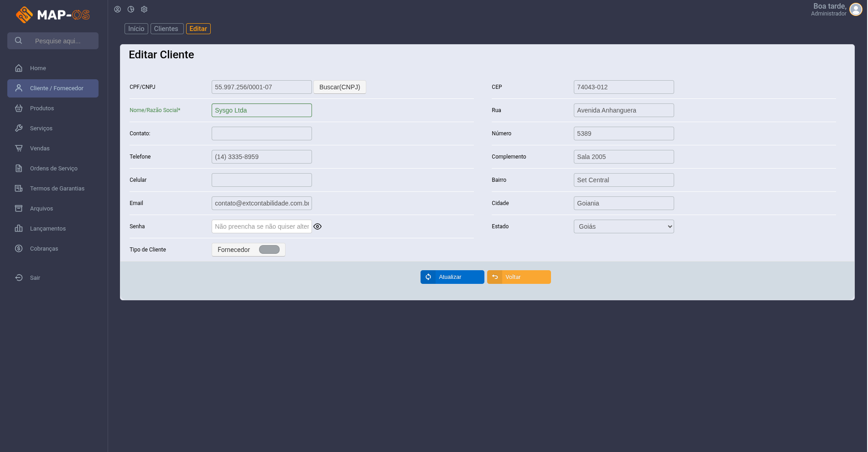Click the Pesquise aqui search field
The width and height of the screenshot is (868, 452).
point(53,41)
